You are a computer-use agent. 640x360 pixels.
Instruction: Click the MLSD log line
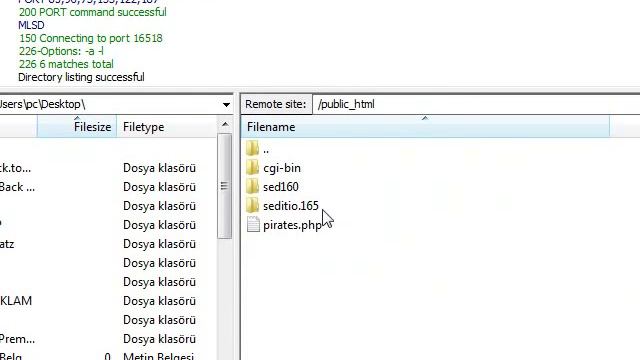tap(31, 25)
